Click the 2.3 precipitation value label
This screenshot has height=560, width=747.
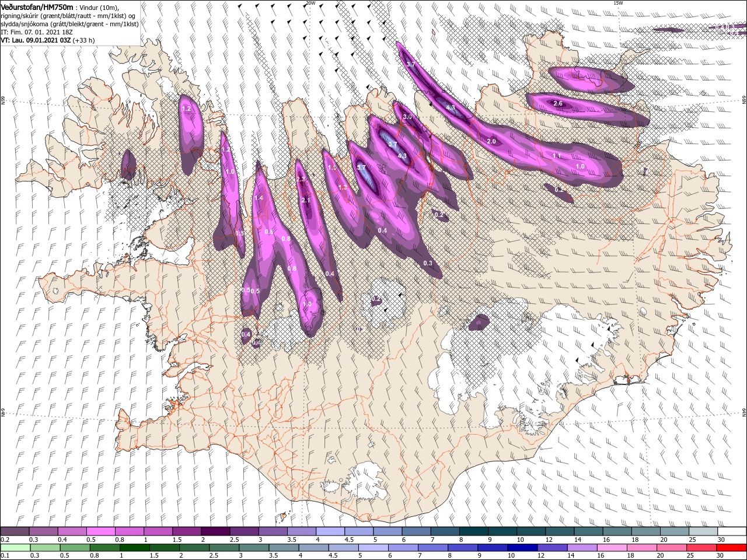click(301, 179)
